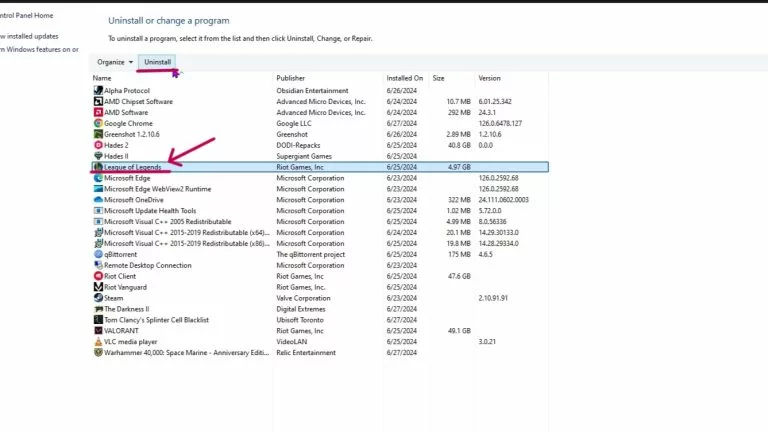Click the Microsoft OneDrive cloud icon
The height and width of the screenshot is (432, 768).
[x=98, y=200]
